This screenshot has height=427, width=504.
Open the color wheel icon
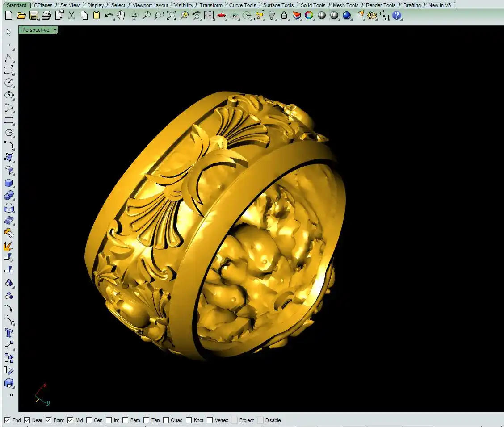click(309, 16)
